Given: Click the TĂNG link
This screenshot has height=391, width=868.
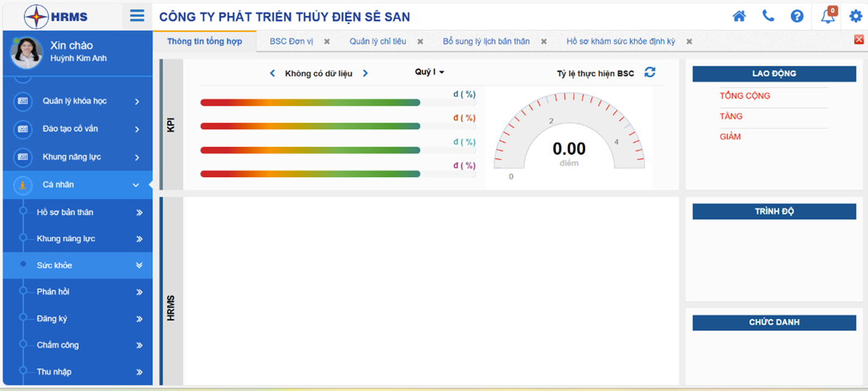Looking at the screenshot, I should [x=731, y=116].
